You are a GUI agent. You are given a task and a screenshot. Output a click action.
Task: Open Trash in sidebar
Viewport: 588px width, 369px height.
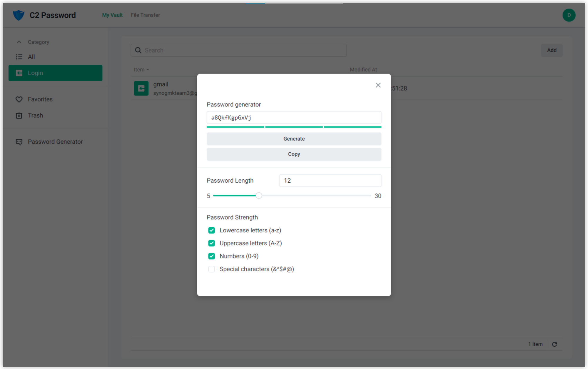55,116
